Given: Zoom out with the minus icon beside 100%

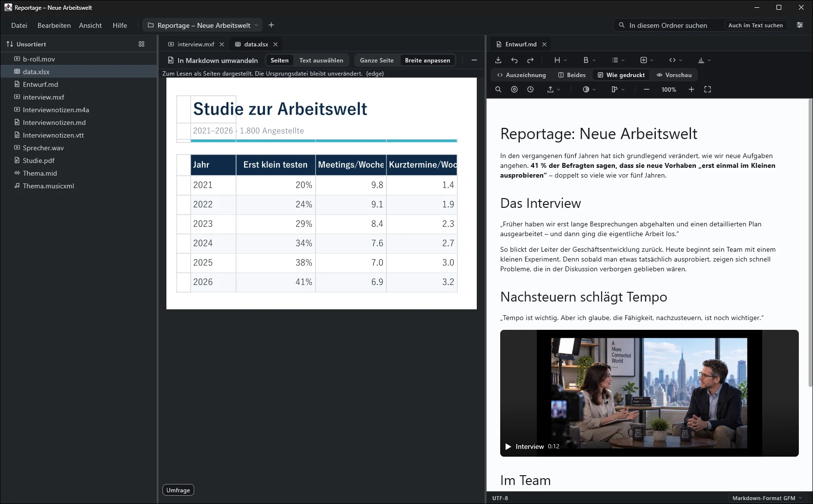Looking at the screenshot, I should (x=647, y=89).
